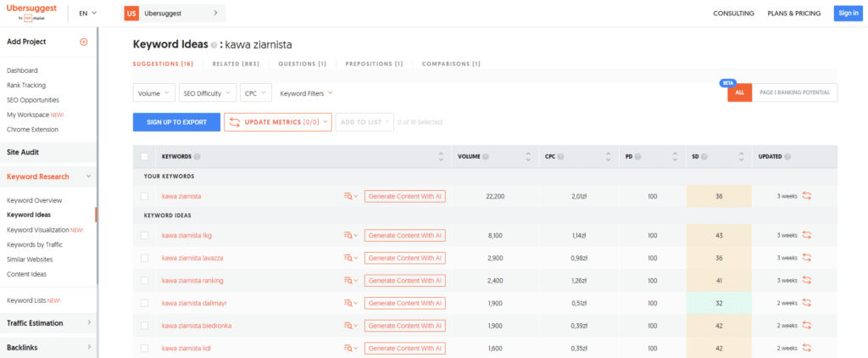Switch to the PREPOSITIONS (1) tab
Viewport: 868px width, 358px height.
point(374,64)
